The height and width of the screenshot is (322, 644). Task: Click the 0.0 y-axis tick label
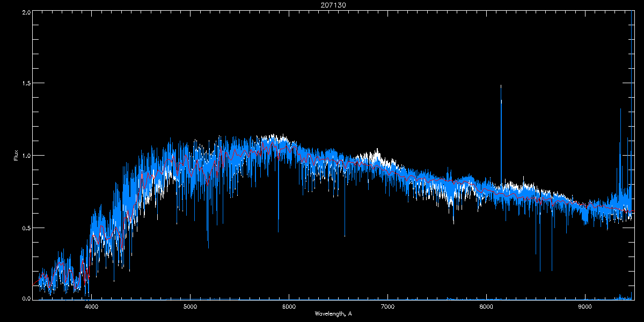[26, 298]
